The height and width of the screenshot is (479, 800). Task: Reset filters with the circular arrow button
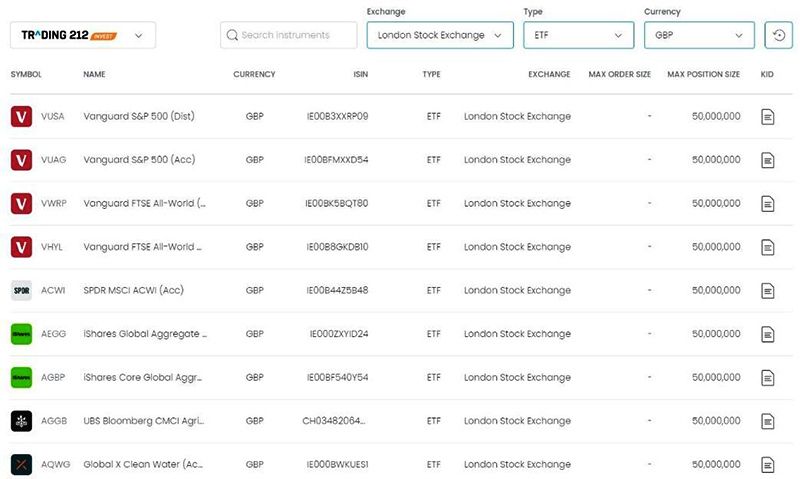779,35
